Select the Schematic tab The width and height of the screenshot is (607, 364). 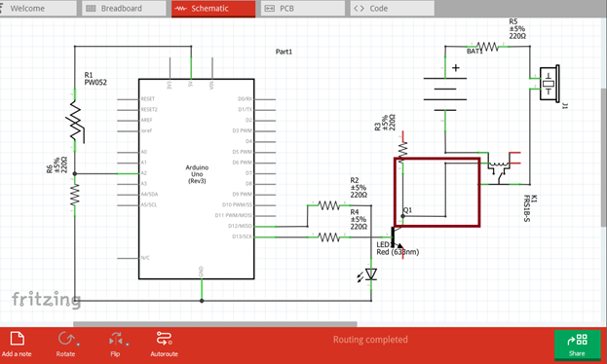coord(213,9)
